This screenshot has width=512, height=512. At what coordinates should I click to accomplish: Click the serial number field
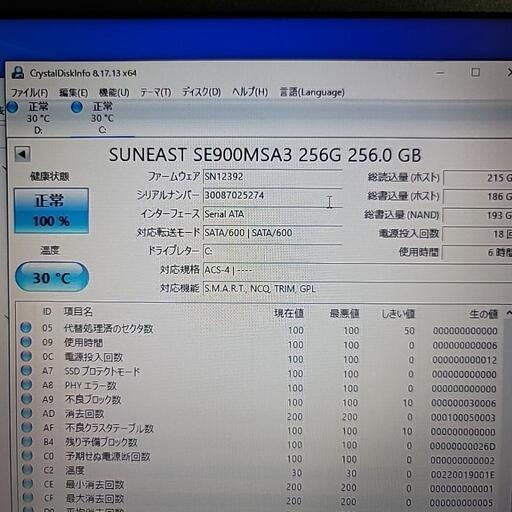(273, 195)
